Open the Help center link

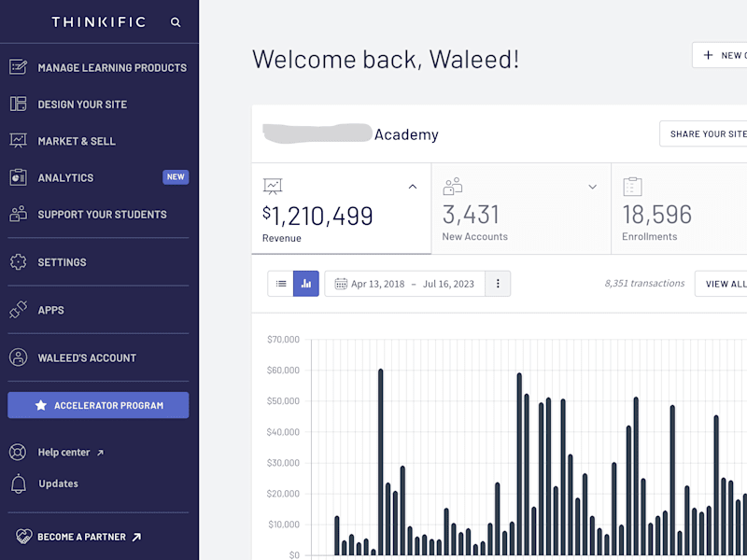[x=63, y=453]
